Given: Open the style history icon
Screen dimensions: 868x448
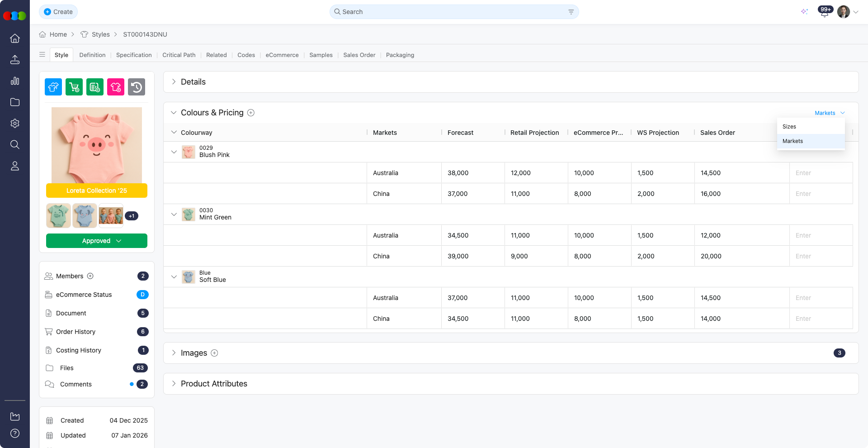Looking at the screenshot, I should pyautogui.click(x=136, y=87).
